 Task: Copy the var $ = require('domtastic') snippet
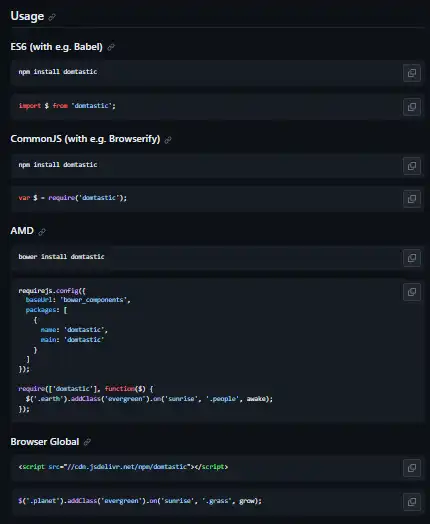(412, 199)
